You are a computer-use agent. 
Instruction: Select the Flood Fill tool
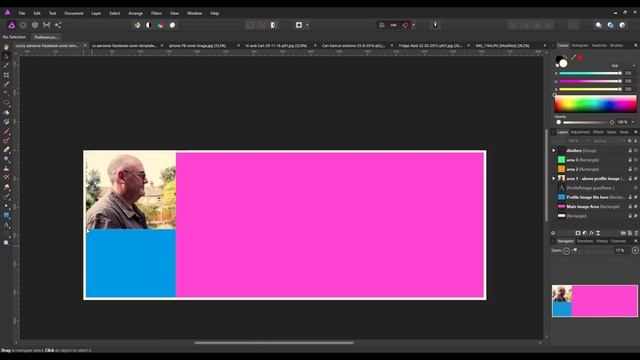click(x=6, y=112)
